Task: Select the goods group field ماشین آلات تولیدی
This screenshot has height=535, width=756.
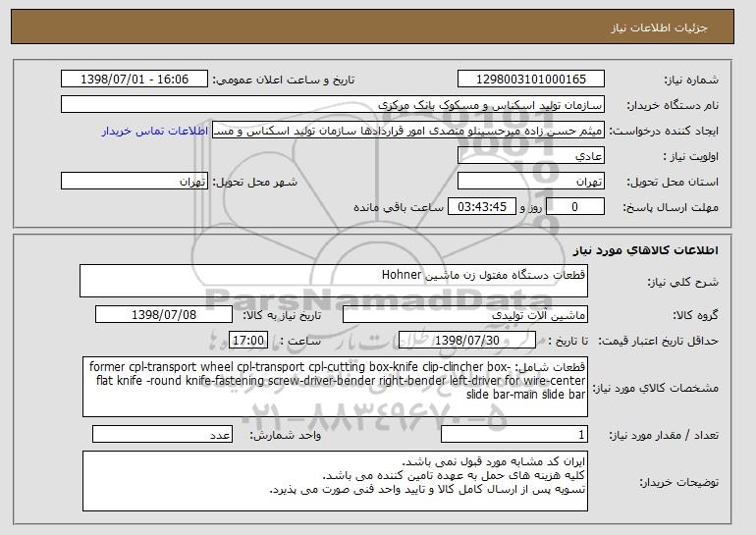Action: point(465,315)
